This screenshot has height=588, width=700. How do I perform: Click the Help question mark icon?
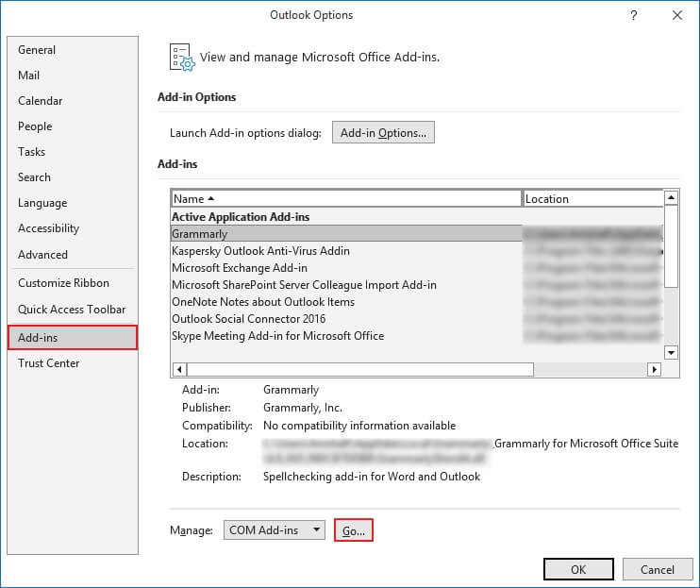coord(634,16)
